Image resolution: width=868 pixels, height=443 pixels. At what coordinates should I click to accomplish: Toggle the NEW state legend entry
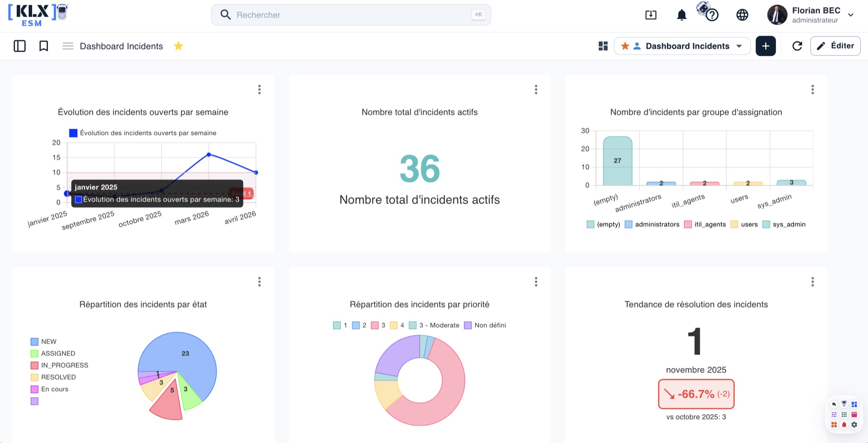(43, 342)
